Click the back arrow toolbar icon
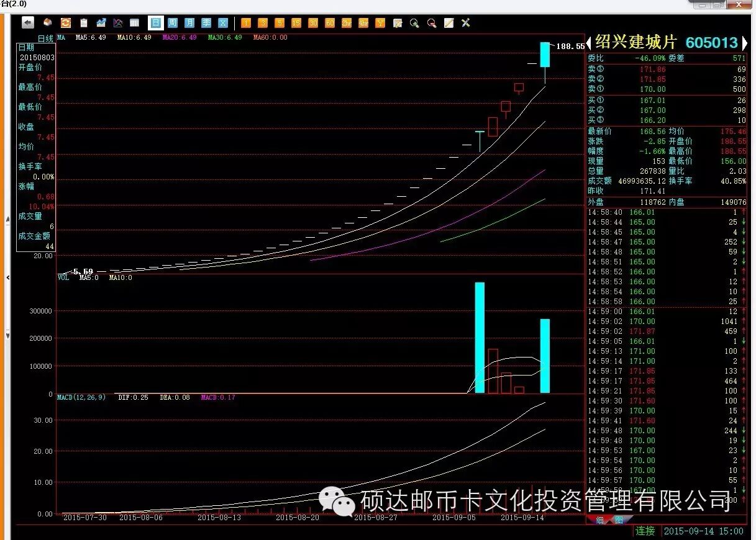756x540 pixels. 28,23
